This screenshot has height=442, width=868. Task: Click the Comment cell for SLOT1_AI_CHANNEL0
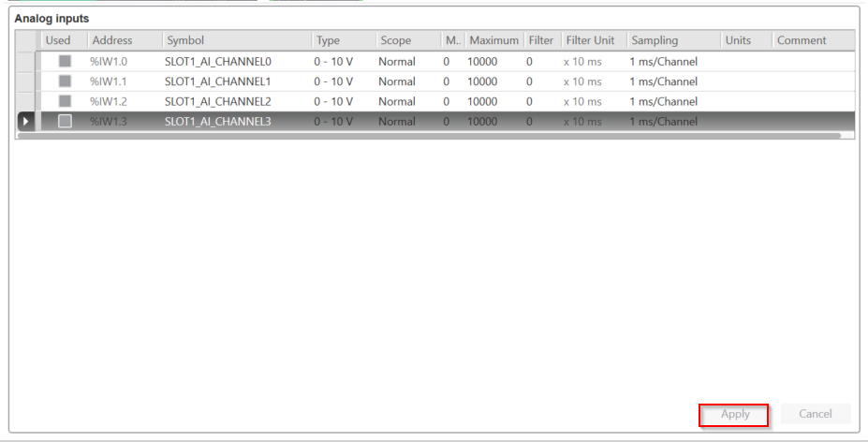click(x=813, y=62)
